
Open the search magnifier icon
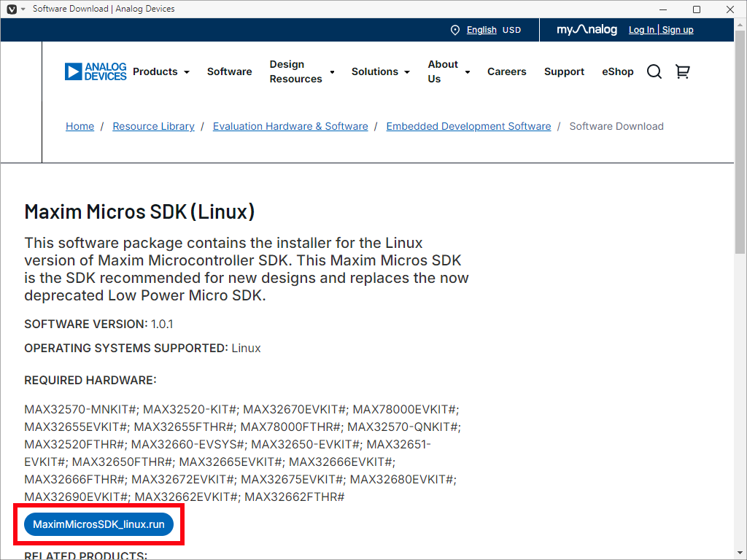pos(654,71)
